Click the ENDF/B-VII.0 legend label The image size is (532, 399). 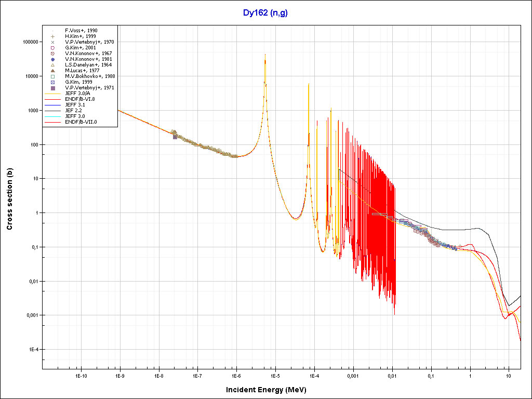(81, 122)
